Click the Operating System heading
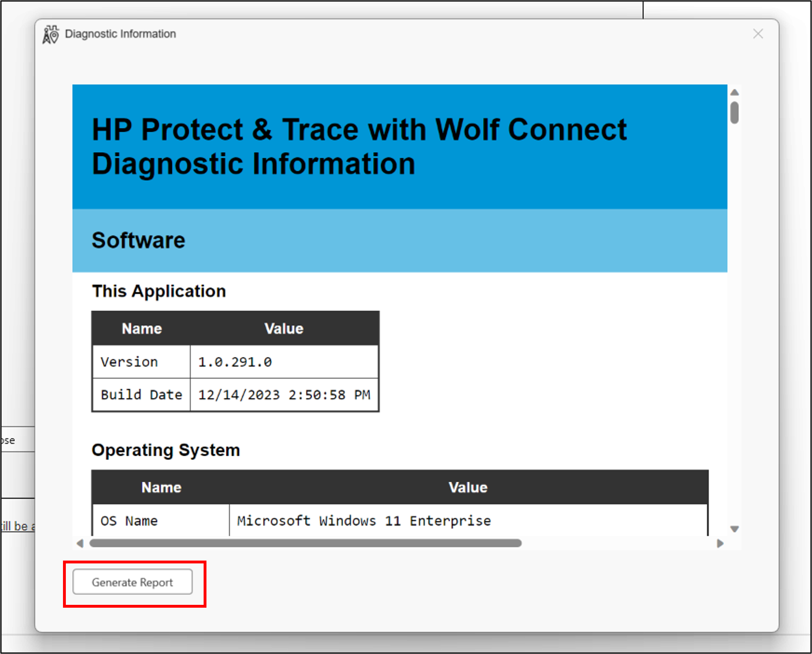The height and width of the screenshot is (654, 812). click(166, 450)
